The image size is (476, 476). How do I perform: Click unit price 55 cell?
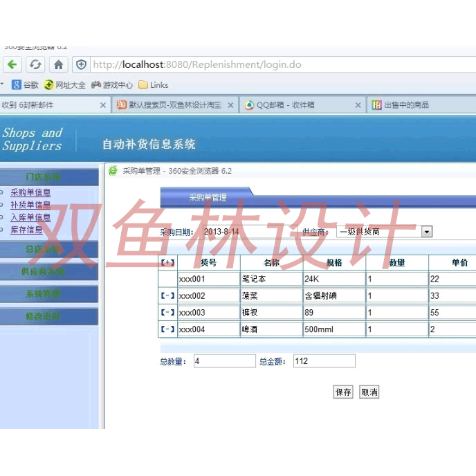coord(452,312)
